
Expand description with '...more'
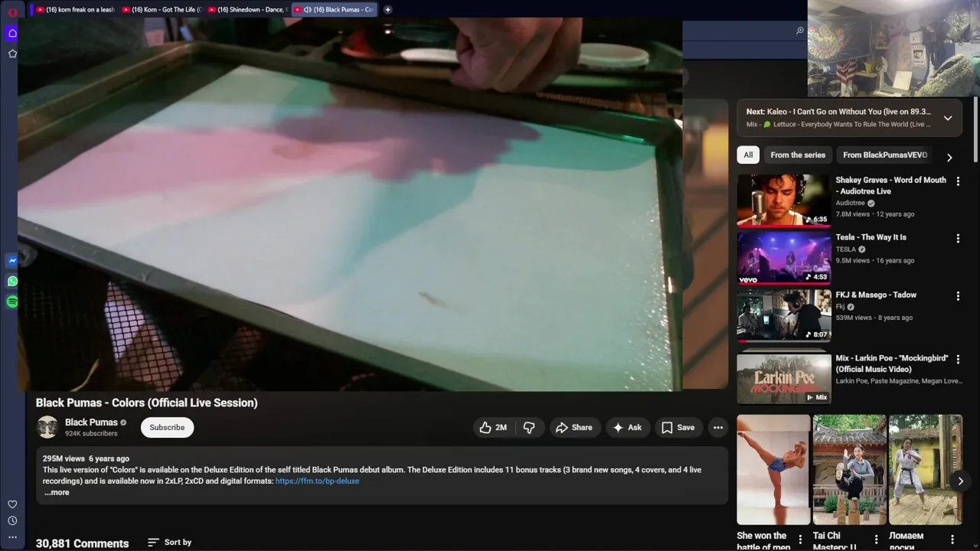tap(57, 492)
